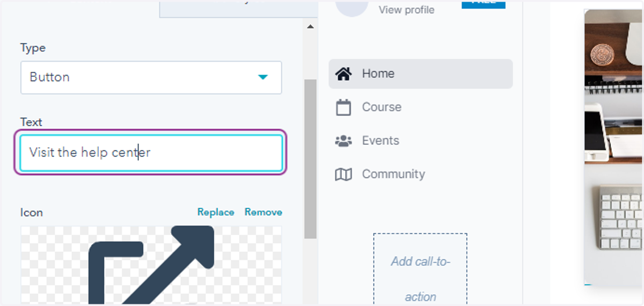Click the Course calendar icon
Image resolution: width=644 pixels, height=306 pixels.
click(343, 107)
